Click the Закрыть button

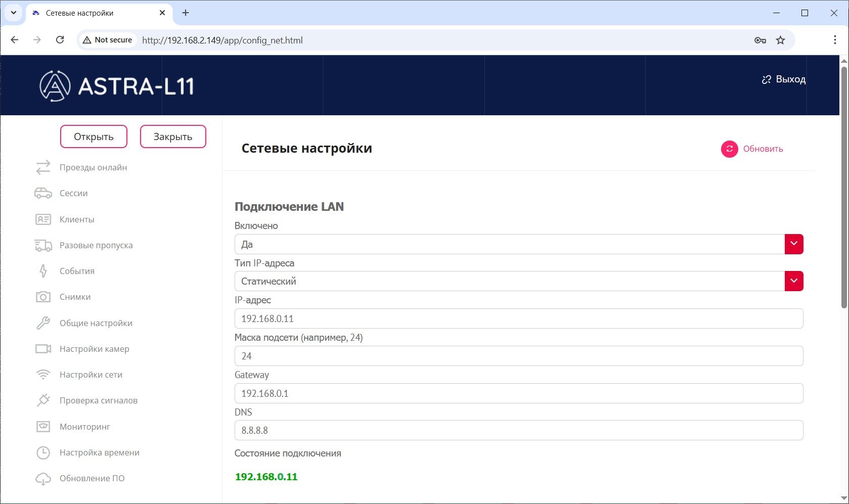tap(173, 136)
